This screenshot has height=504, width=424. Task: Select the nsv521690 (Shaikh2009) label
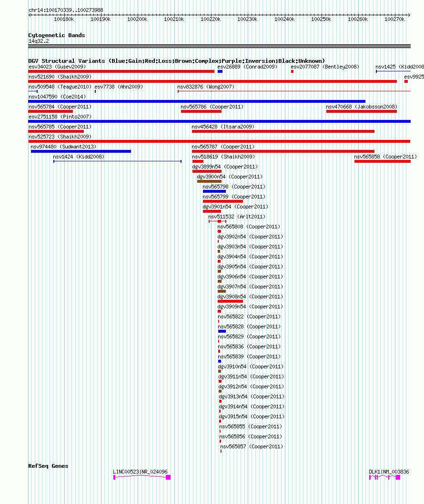[x=60, y=77]
